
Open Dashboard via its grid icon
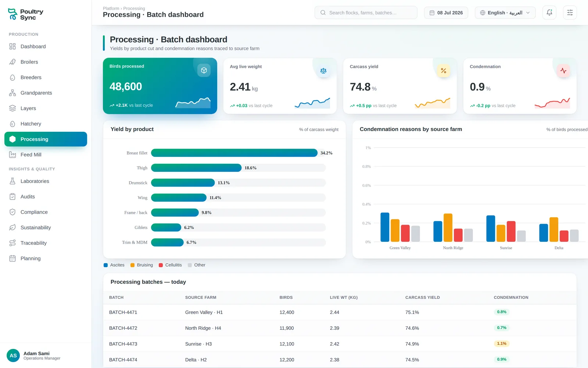click(12, 46)
